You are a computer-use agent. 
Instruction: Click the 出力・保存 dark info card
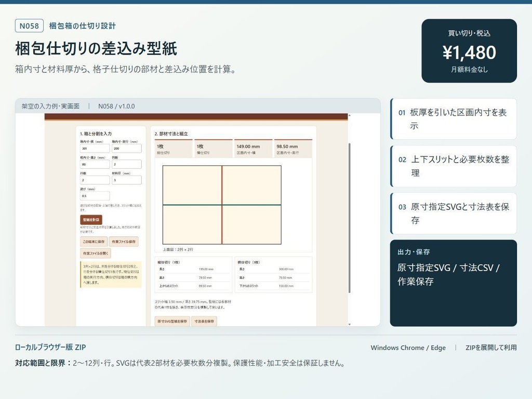[x=454, y=283]
